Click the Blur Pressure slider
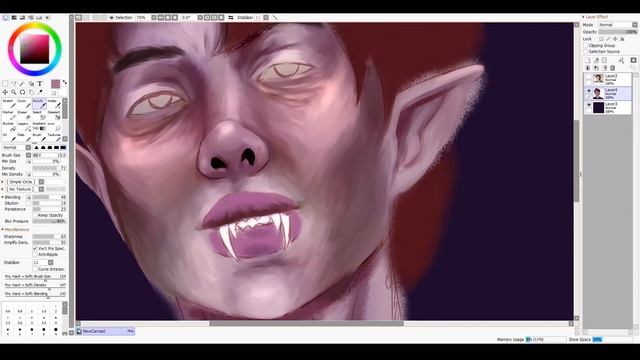Screen dimensions: 640x360 [49, 221]
